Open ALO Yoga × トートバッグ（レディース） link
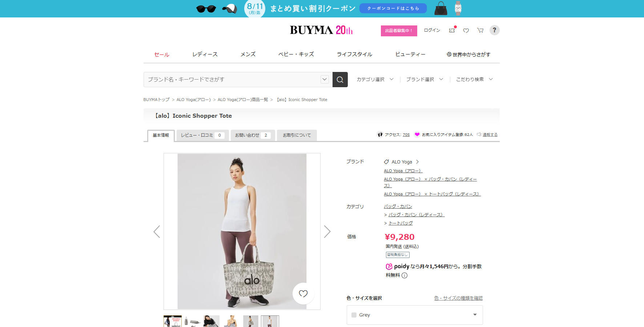The image size is (644, 327). [432, 194]
